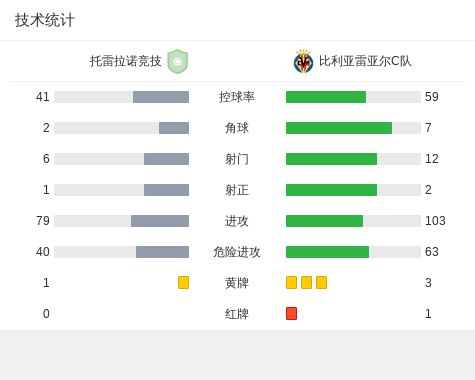475x380 pixels.
Task: Click the red card icon
Action: coord(291,313)
